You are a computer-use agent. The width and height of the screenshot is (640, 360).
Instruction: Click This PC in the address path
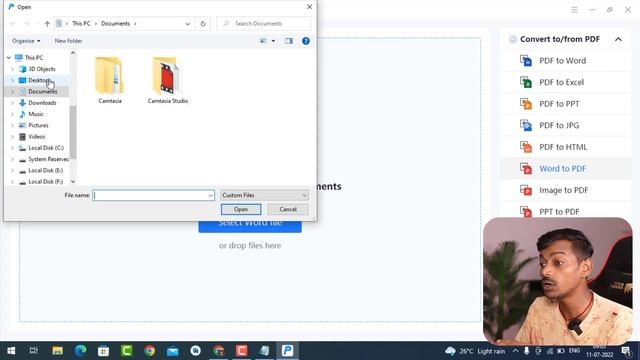pyautogui.click(x=81, y=24)
